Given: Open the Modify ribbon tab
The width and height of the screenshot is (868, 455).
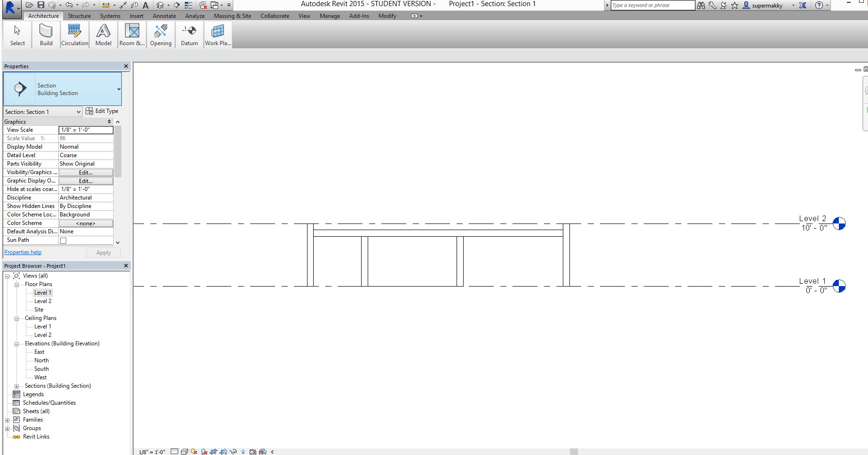Looking at the screenshot, I should click(x=387, y=16).
